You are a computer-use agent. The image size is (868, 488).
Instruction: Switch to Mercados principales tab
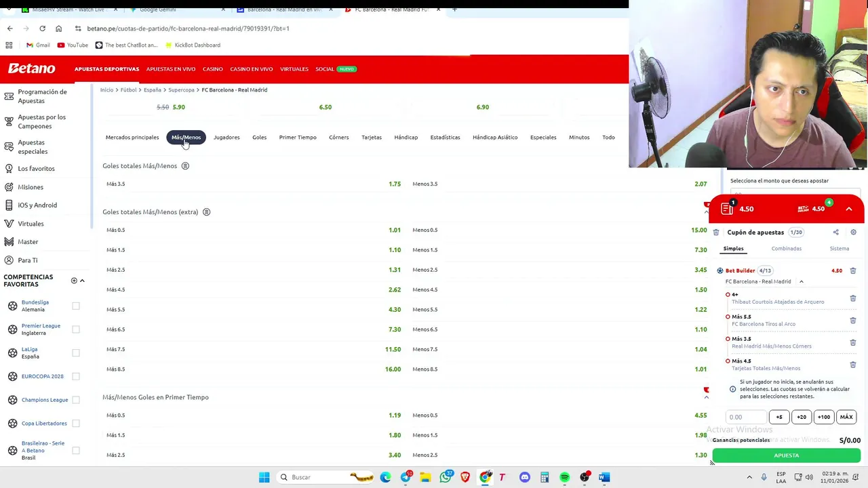click(132, 137)
